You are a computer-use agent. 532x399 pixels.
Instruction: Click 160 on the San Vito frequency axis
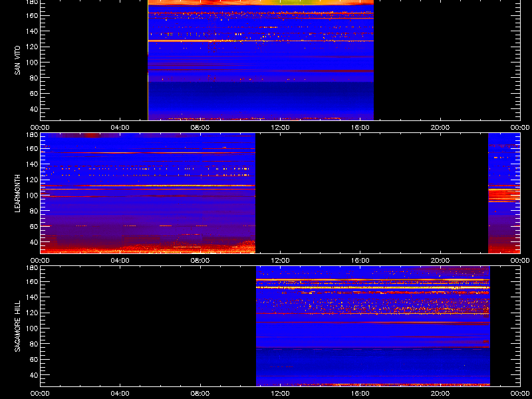33,15
